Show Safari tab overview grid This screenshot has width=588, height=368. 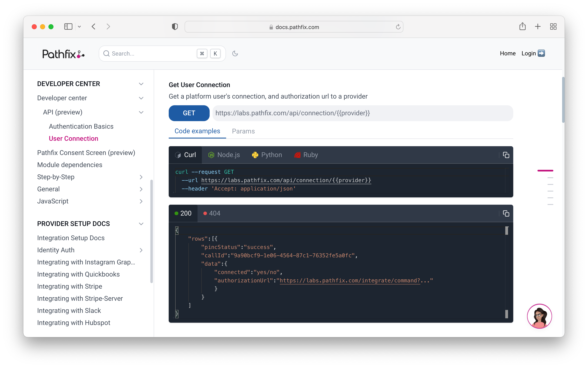(553, 27)
